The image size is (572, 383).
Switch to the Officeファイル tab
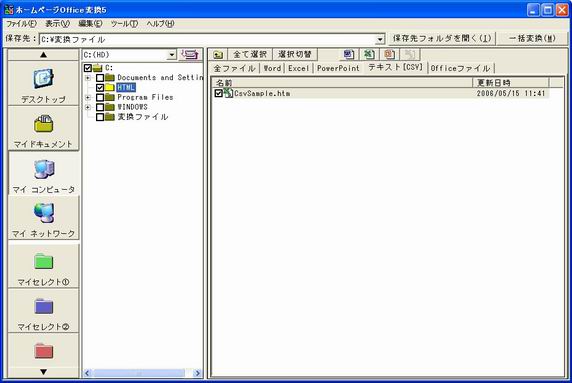click(460, 68)
